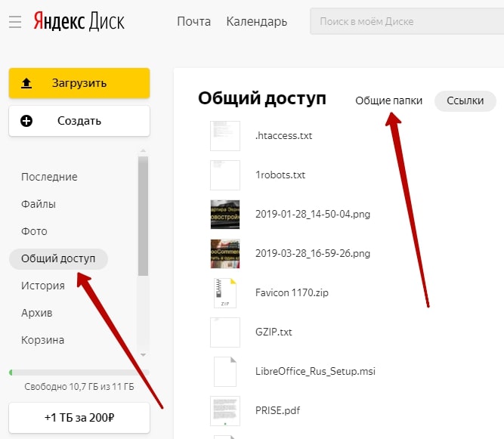
Task: Switch to the Ссылки tab
Action: 465,100
